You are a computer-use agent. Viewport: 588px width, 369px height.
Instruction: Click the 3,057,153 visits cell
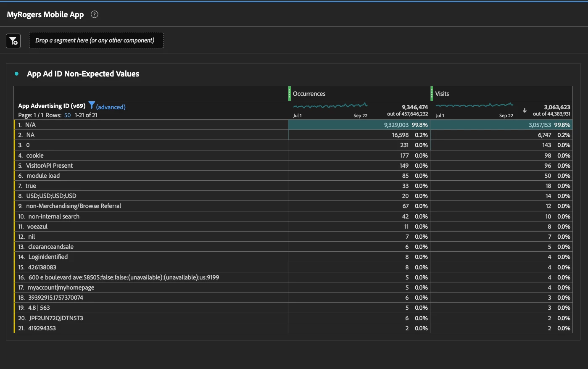[501, 125]
